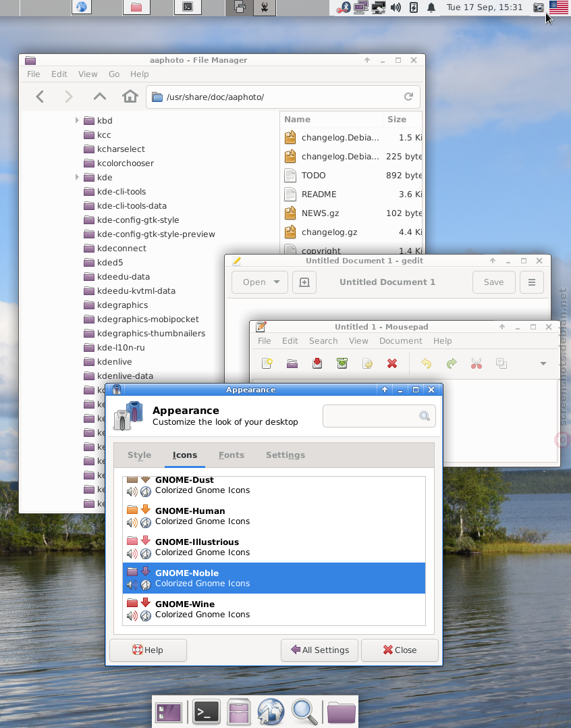Launch terminal from bottom dock
The image size is (571, 728).
pos(206,712)
